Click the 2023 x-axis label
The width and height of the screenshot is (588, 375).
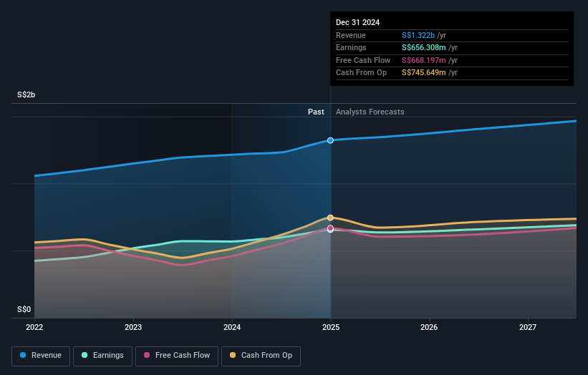pos(133,328)
